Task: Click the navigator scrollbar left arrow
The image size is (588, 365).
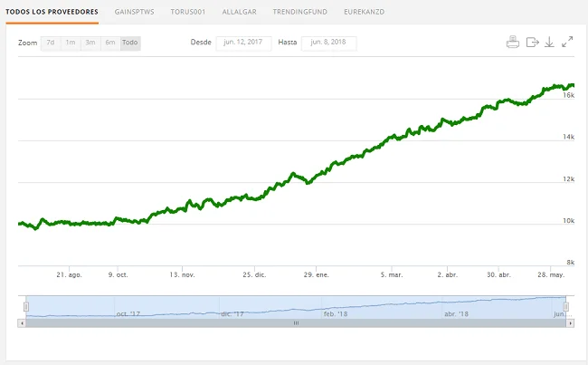Action: [x=22, y=323]
